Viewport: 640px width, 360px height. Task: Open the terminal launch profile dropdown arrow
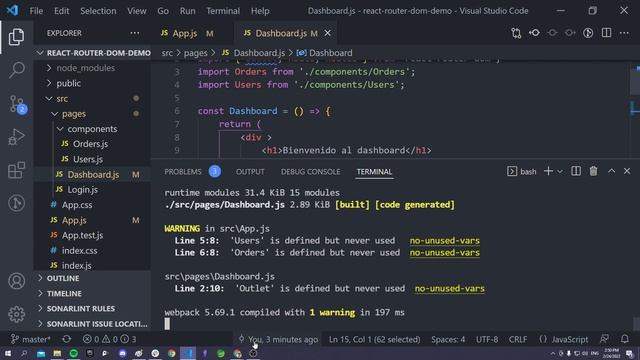pos(560,171)
